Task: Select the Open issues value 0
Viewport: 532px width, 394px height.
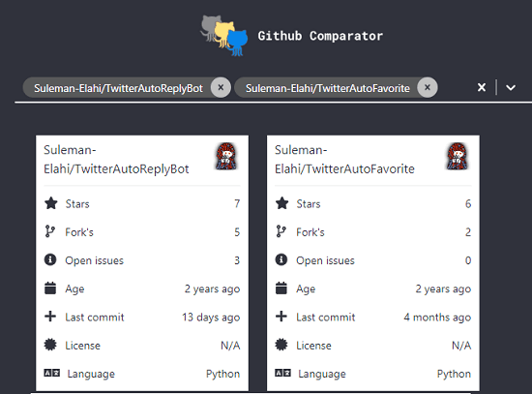Action: [x=468, y=260]
